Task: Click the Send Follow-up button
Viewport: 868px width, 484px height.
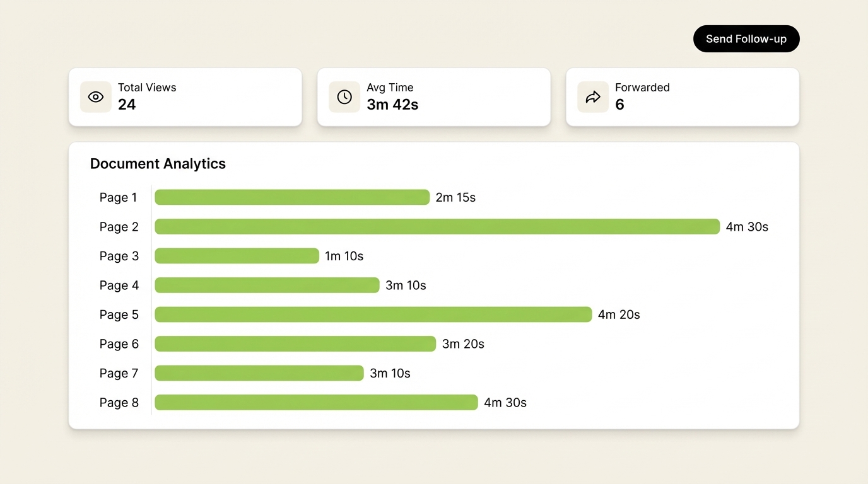Action: coord(746,38)
